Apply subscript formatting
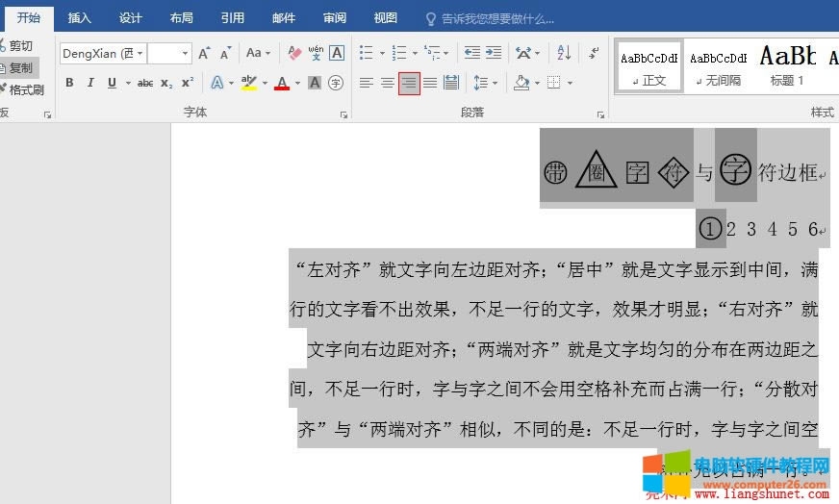The image size is (839, 504). point(166,83)
